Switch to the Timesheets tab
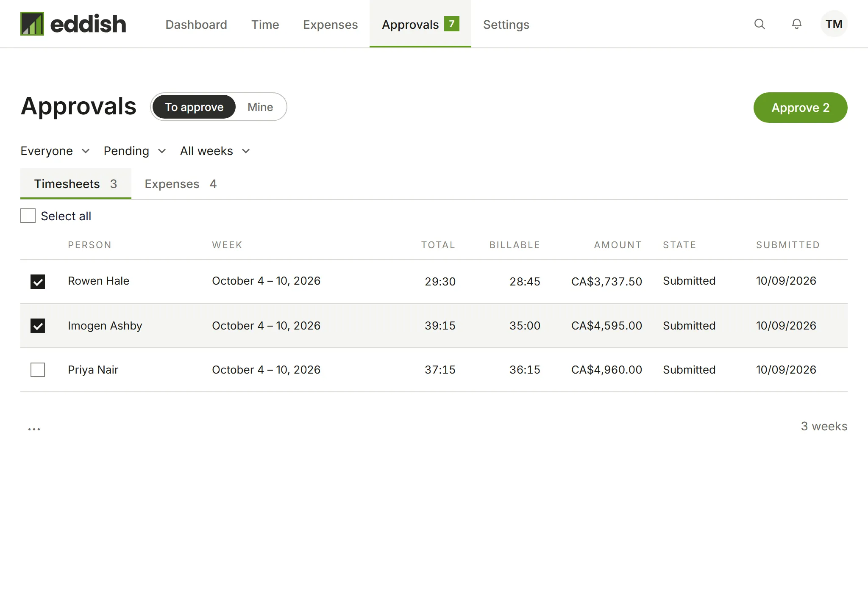The image size is (868, 593). (76, 184)
